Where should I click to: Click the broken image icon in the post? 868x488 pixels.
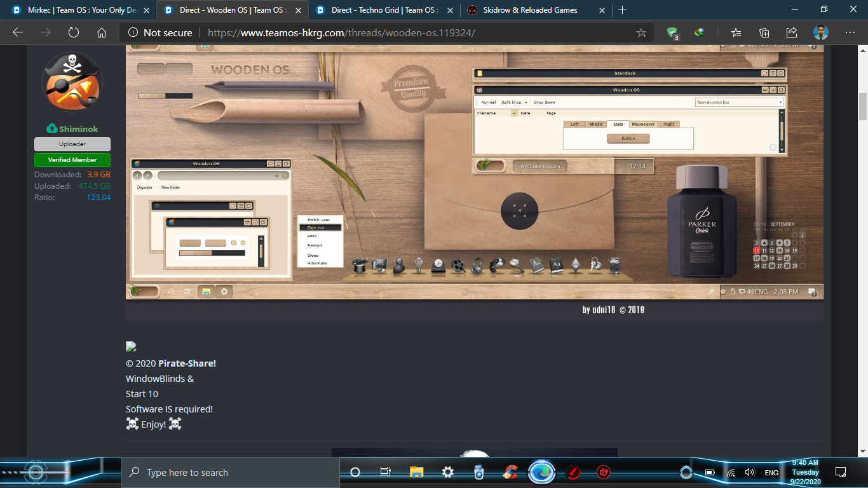coord(131,346)
